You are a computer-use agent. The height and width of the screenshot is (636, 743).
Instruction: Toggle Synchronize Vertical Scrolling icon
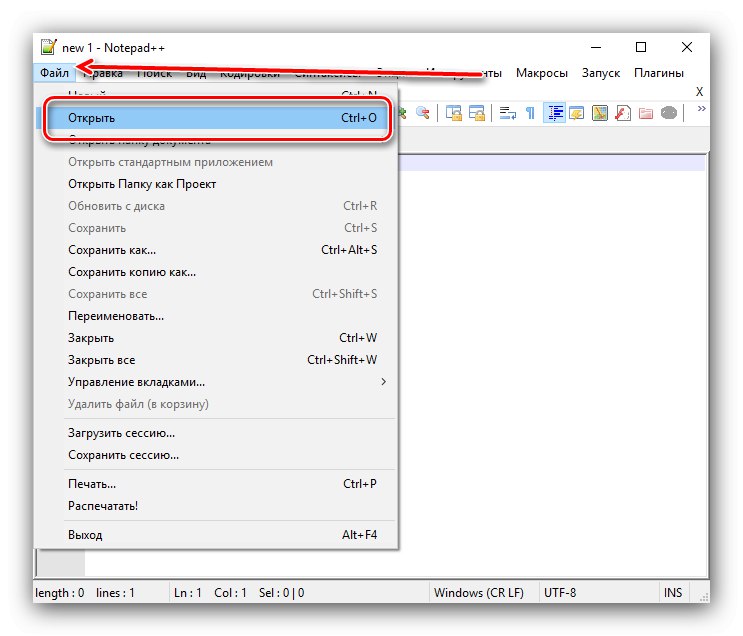coord(453,113)
